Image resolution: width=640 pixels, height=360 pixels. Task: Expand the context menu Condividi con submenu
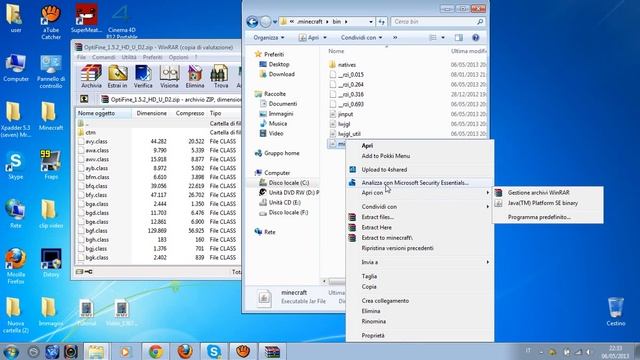pos(419,207)
